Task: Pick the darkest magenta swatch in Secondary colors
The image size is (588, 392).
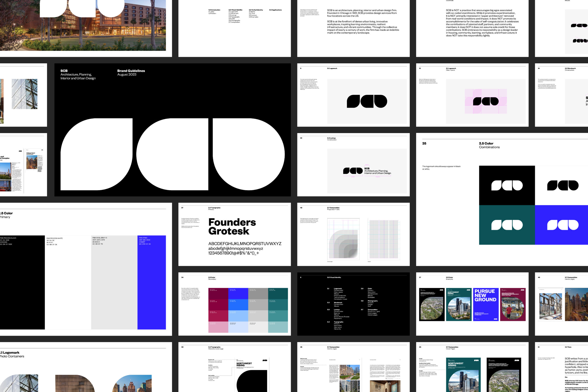Action: click(218, 293)
